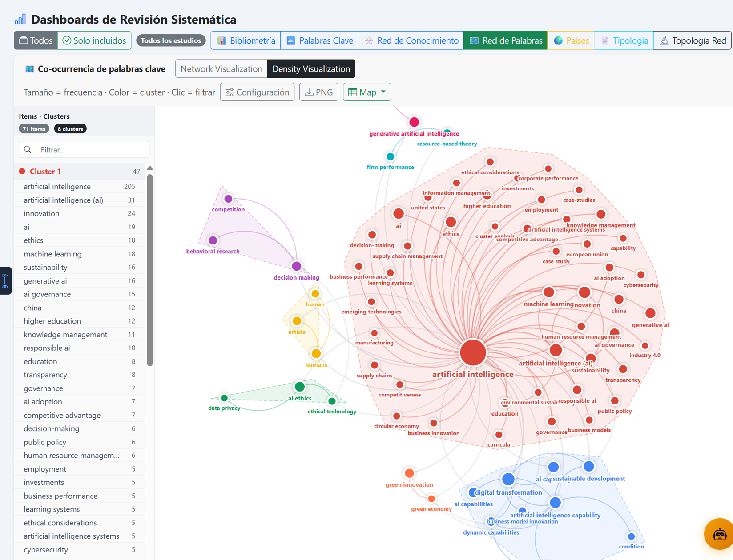Click the generative ai red node
Viewport: 733px width, 560px height.
pyautogui.click(x=650, y=313)
